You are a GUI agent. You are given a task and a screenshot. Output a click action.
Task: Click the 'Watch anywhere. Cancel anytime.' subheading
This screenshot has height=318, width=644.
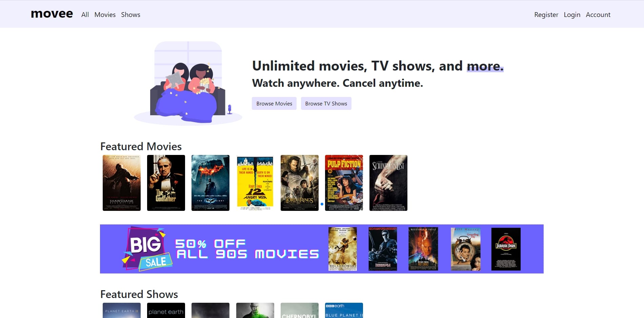point(338,83)
